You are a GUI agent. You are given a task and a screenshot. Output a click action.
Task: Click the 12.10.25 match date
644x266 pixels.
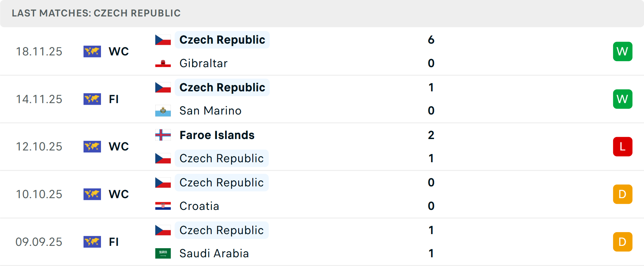(39, 147)
